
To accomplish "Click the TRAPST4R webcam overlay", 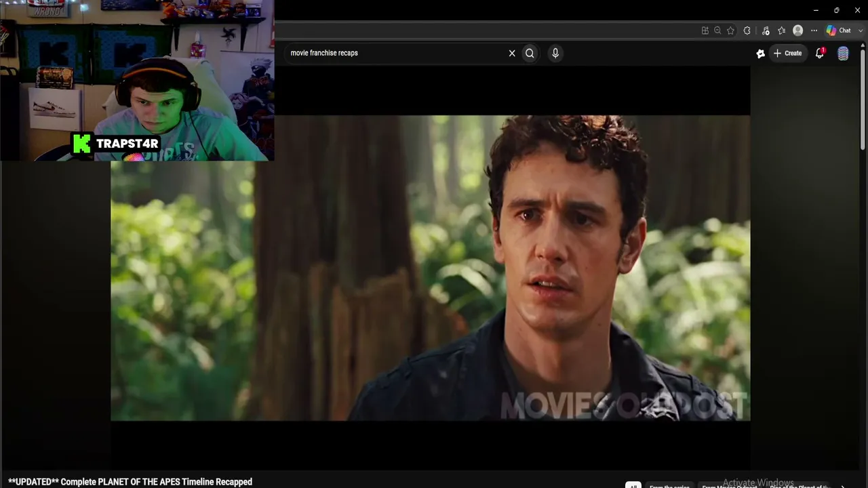I will [x=137, y=81].
